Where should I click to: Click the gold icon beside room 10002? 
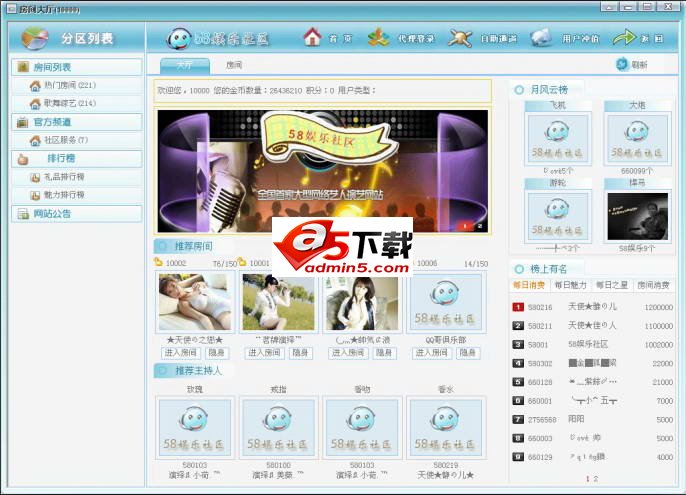[158, 262]
